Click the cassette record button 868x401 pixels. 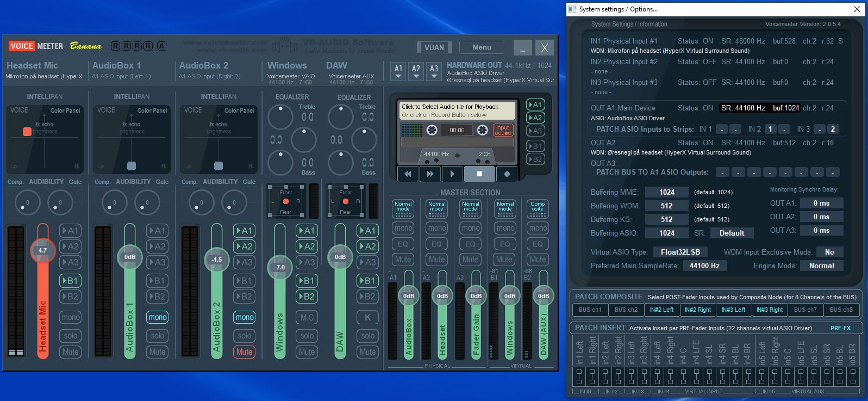[507, 174]
